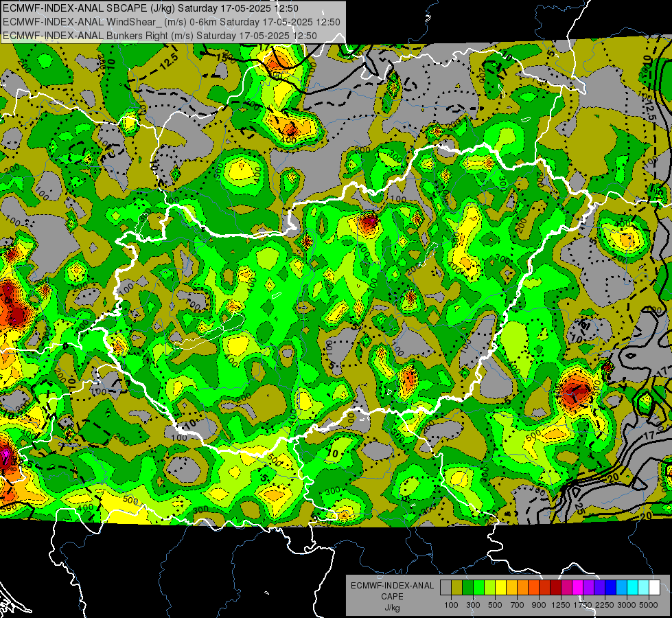This screenshot has height=618, width=672.
Task: Click the 900 tick label on legend scale
Action: click(x=539, y=605)
